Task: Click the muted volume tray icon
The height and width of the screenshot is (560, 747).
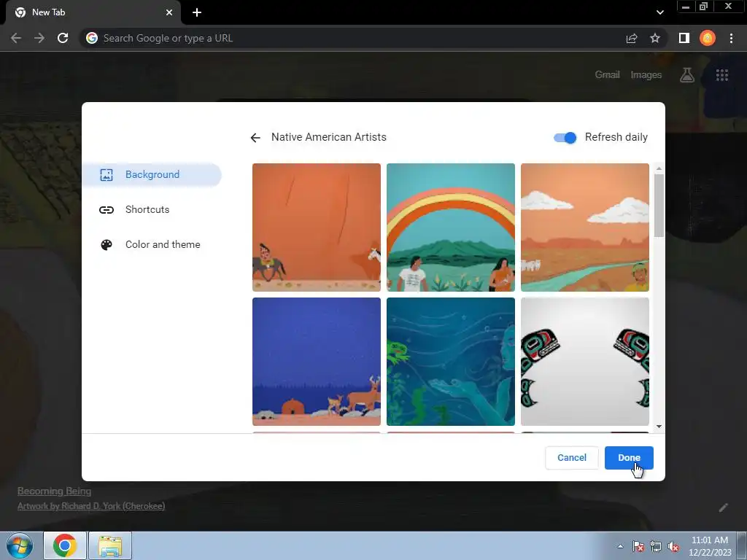Action: pos(673,546)
